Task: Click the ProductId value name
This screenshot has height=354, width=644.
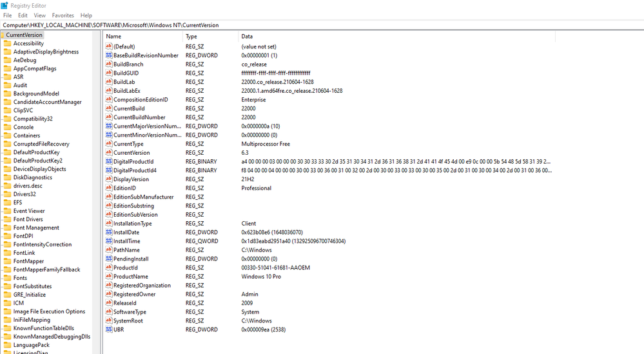Action: click(126, 268)
